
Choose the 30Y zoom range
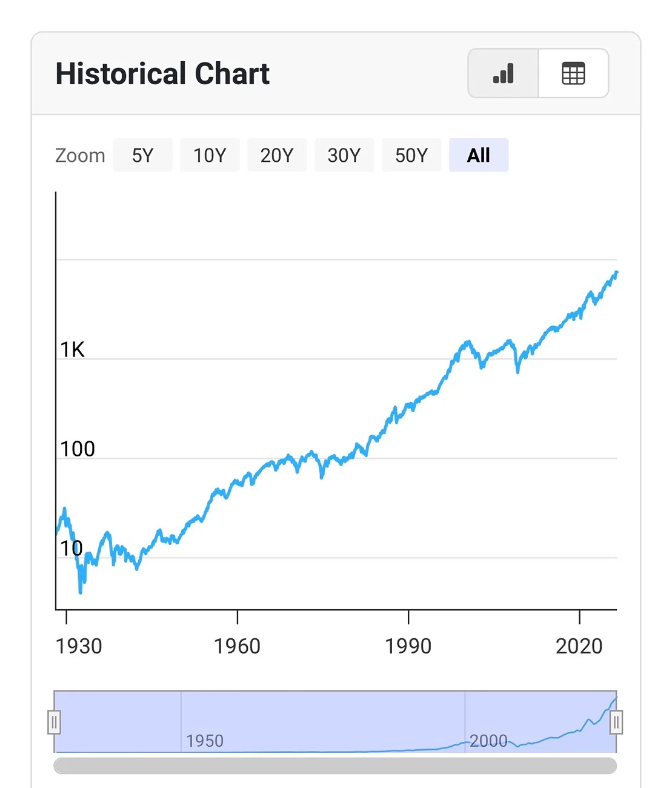[x=344, y=155]
